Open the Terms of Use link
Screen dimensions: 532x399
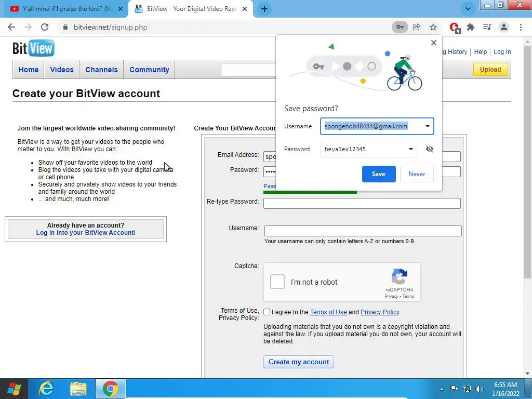[x=328, y=312]
